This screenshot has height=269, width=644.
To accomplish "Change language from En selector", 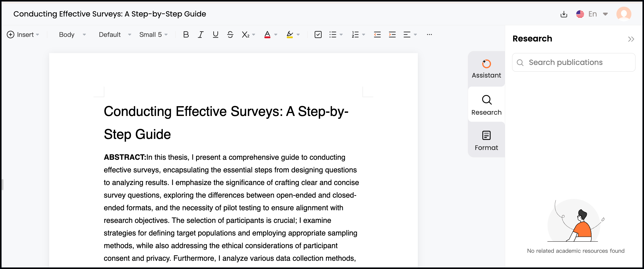I will [x=592, y=14].
